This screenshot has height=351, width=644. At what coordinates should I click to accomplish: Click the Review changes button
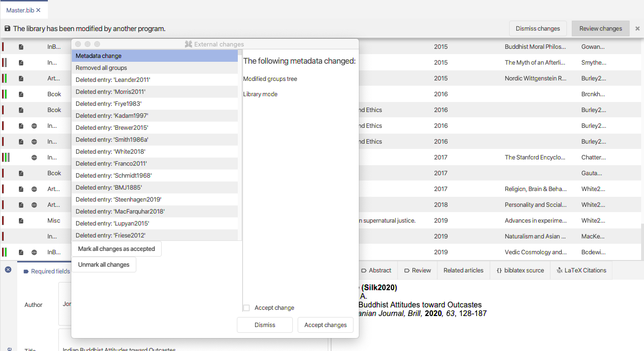point(600,29)
